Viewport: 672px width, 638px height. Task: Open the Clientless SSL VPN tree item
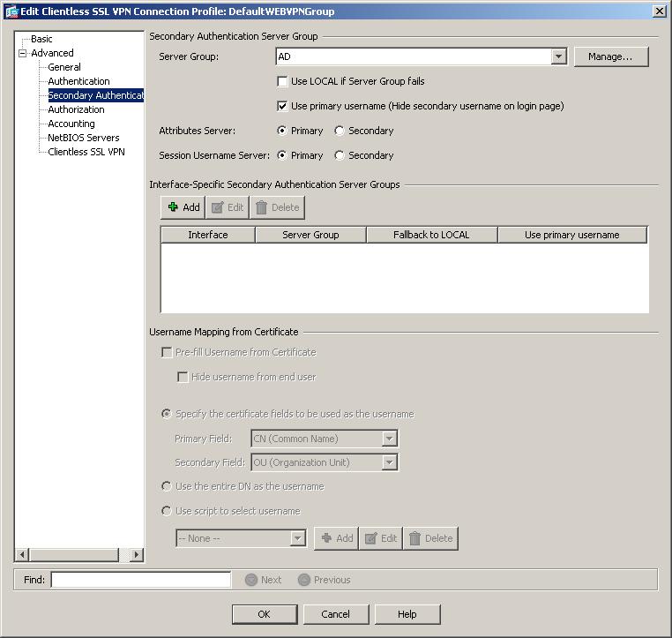(x=86, y=152)
